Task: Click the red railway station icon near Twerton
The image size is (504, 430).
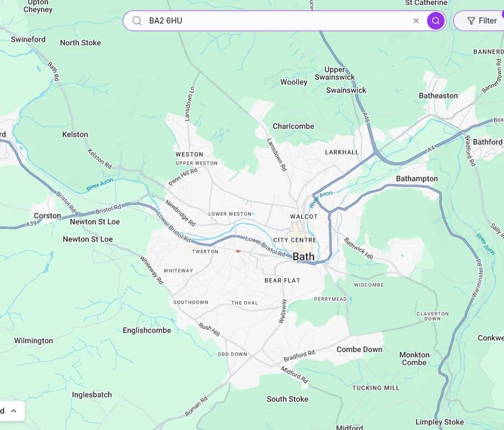Action: (x=238, y=251)
